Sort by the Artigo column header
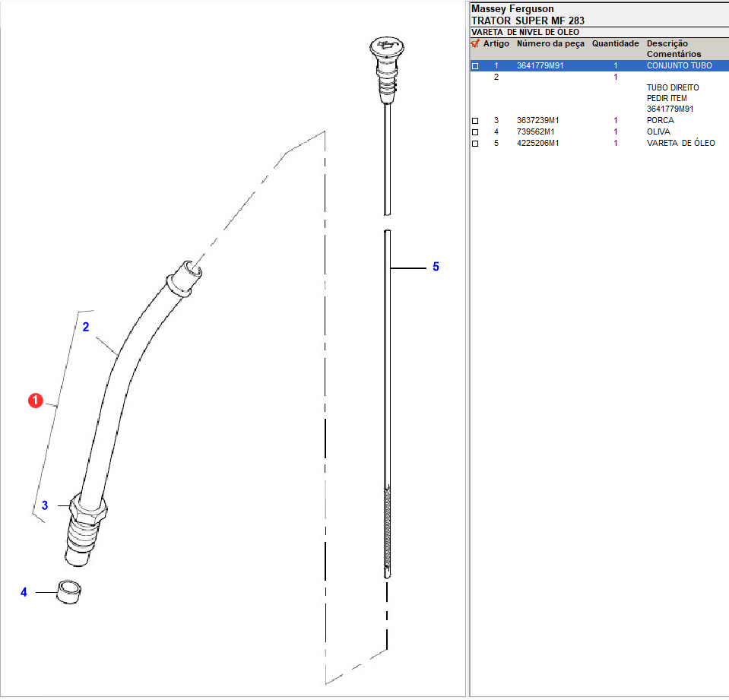This screenshot has height=700, width=729. coord(496,44)
